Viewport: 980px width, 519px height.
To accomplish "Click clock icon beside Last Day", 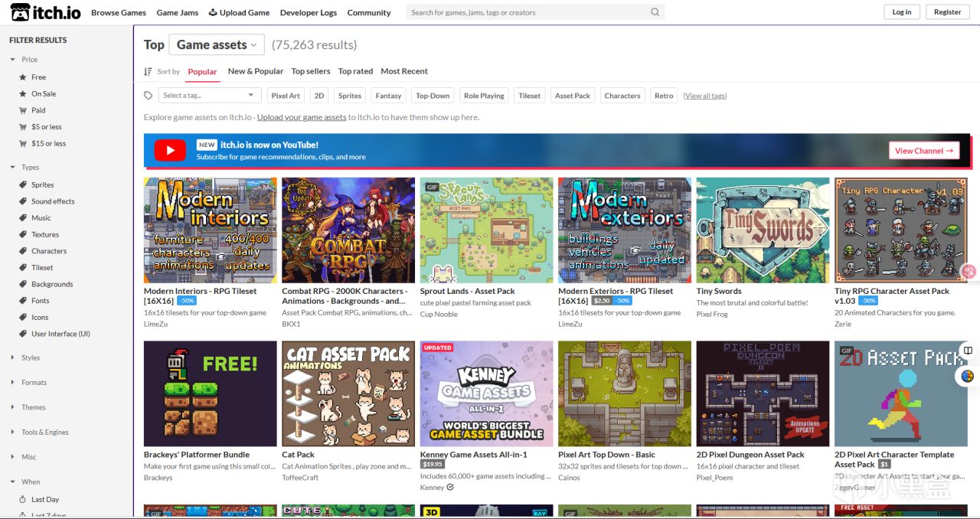I will (x=23, y=500).
